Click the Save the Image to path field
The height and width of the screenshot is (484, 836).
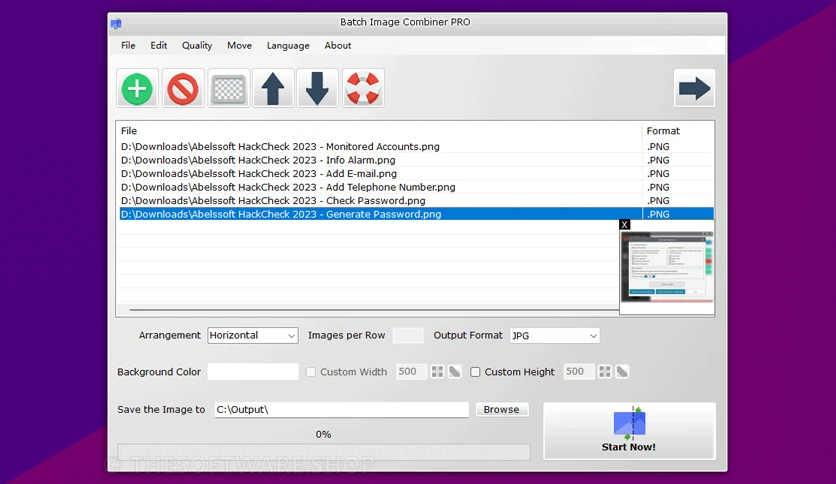pyautogui.click(x=342, y=409)
